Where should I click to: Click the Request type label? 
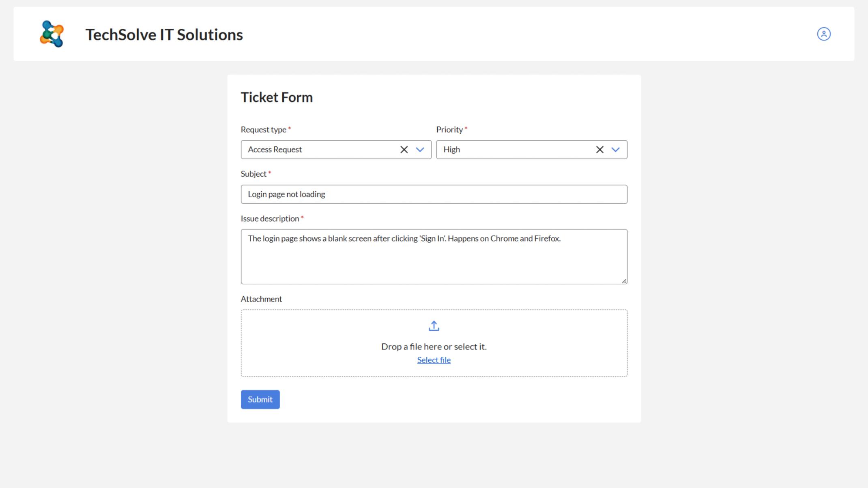click(x=263, y=129)
